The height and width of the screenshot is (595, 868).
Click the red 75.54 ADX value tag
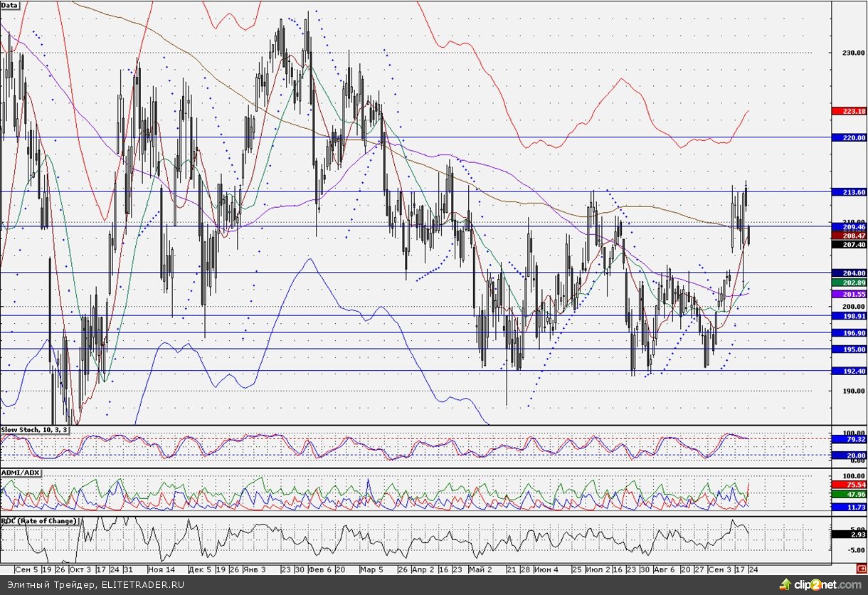click(x=847, y=484)
